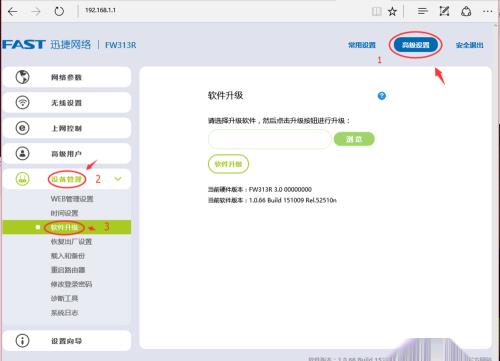Open the browser more actions ellipsis
The width and height of the screenshot is (500, 361).
[487, 11]
